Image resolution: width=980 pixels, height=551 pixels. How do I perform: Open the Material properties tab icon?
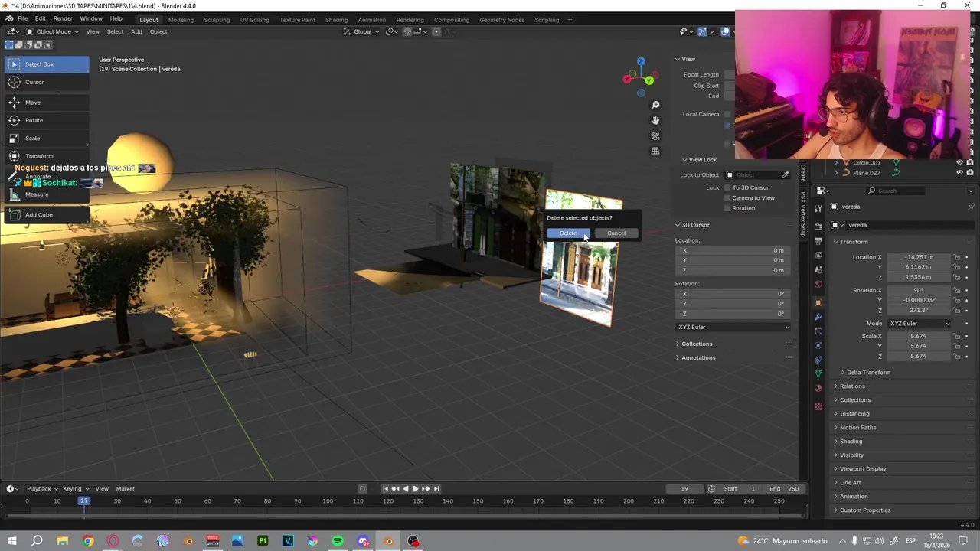point(818,388)
